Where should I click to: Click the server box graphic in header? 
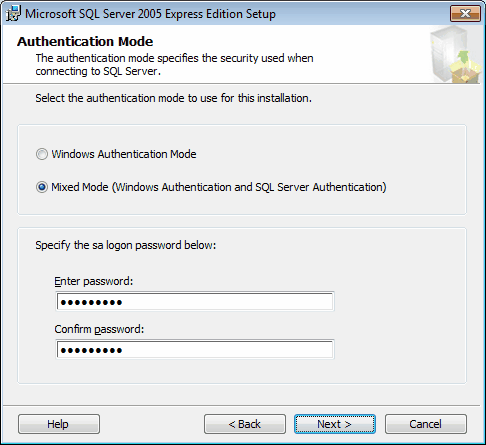[x=455, y=55]
